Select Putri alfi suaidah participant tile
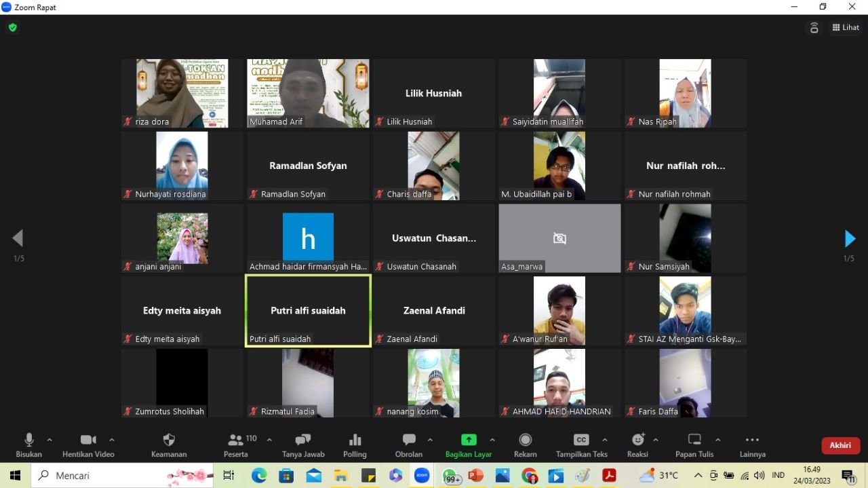The width and height of the screenshot is (868, 488). click(308, 311)
